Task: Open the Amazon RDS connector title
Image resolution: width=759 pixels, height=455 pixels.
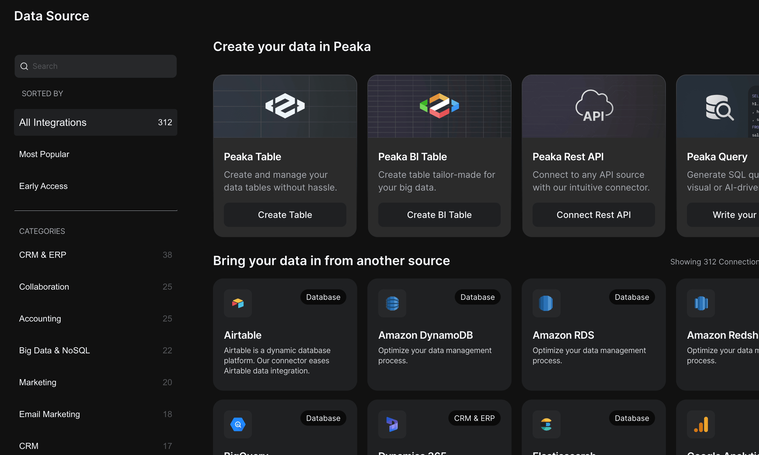Action: 563,335
